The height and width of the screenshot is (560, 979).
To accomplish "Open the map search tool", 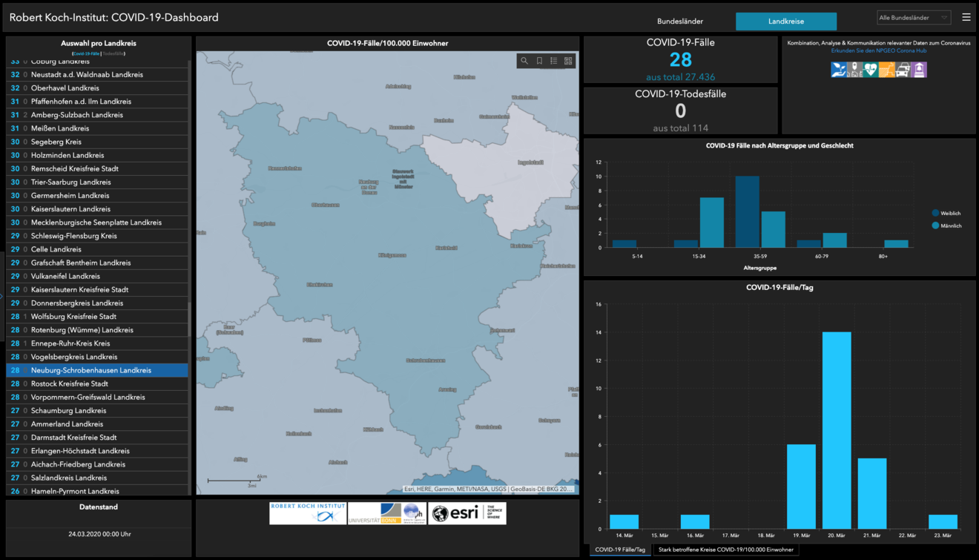I will [524, 61].
